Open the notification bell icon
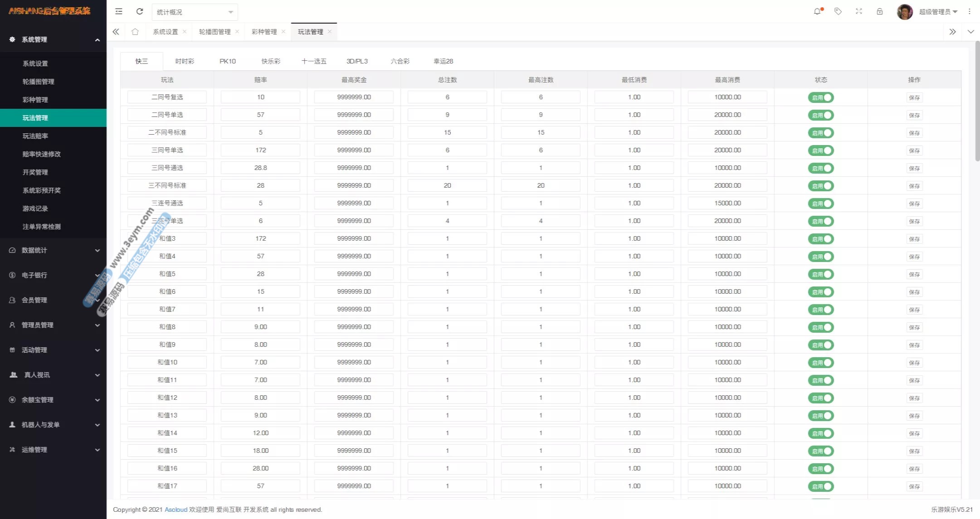The width and height of the screenshot is (980, 519). (x=817, y=11)
